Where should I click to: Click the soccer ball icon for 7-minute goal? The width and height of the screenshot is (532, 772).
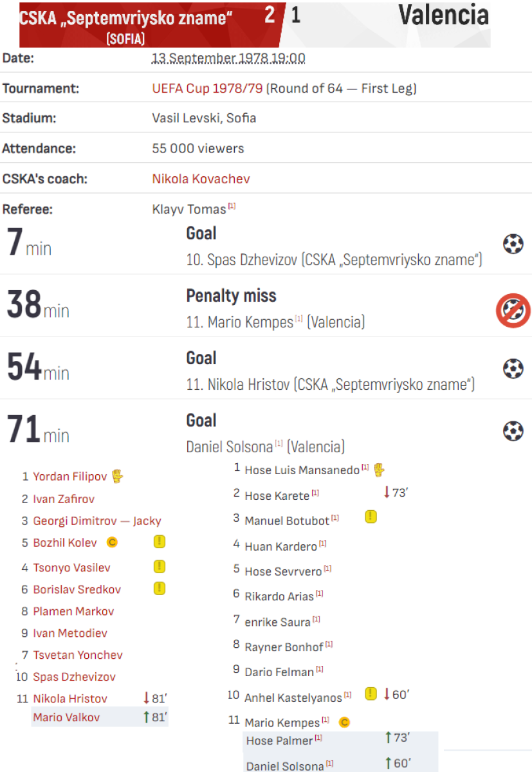click(x=513, y=244)
